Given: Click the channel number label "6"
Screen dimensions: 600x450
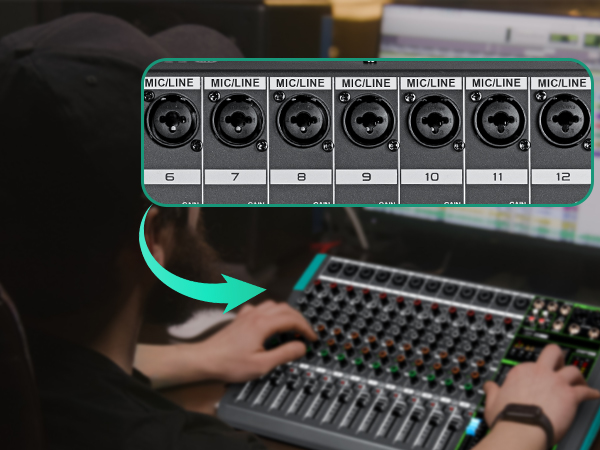Looking at the screenshot, I should click(172, 177).
